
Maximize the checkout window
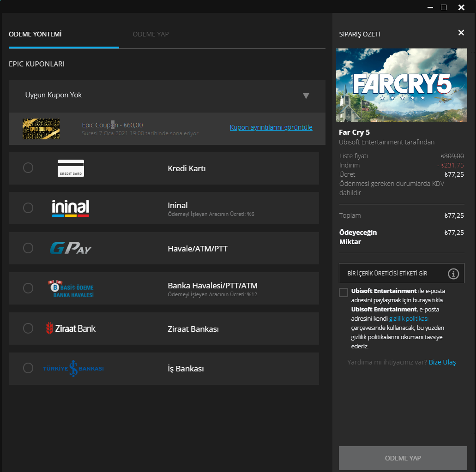(444, 7)
